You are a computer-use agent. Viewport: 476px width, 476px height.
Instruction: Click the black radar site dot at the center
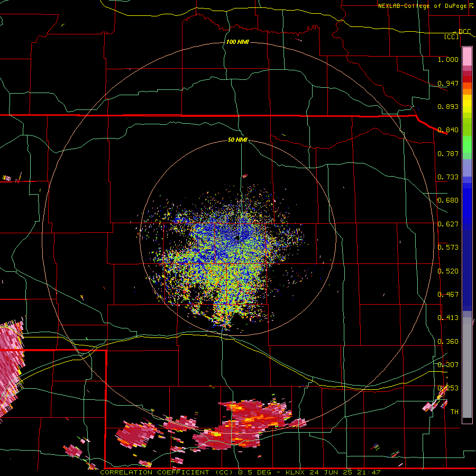(x=237, y=239)
